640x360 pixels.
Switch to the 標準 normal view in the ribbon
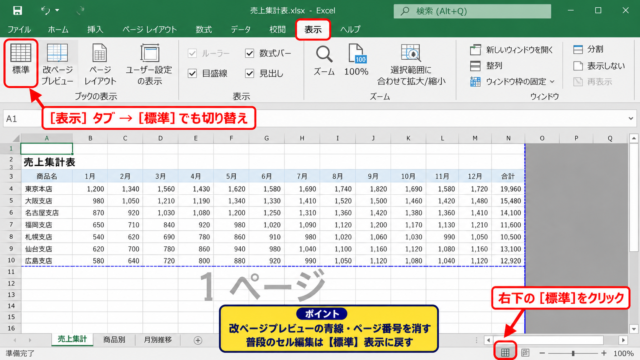pyautogui.click(x=20, y=62)
